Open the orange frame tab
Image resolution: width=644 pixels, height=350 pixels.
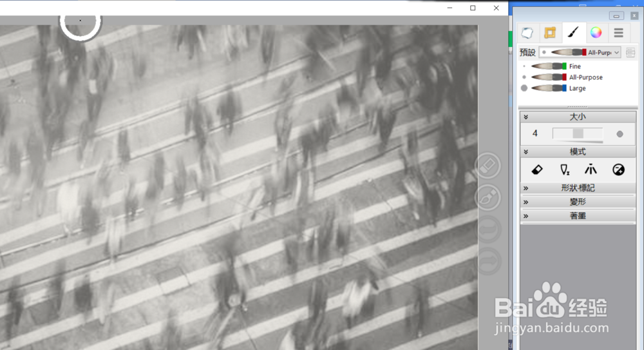[550, 33]
